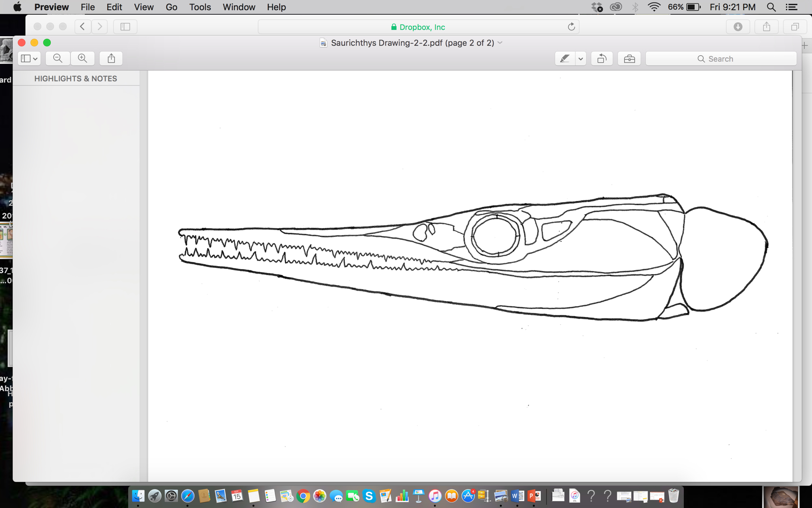Reload page in Safari address bar
812x508 pixels.
pos(571,27)
